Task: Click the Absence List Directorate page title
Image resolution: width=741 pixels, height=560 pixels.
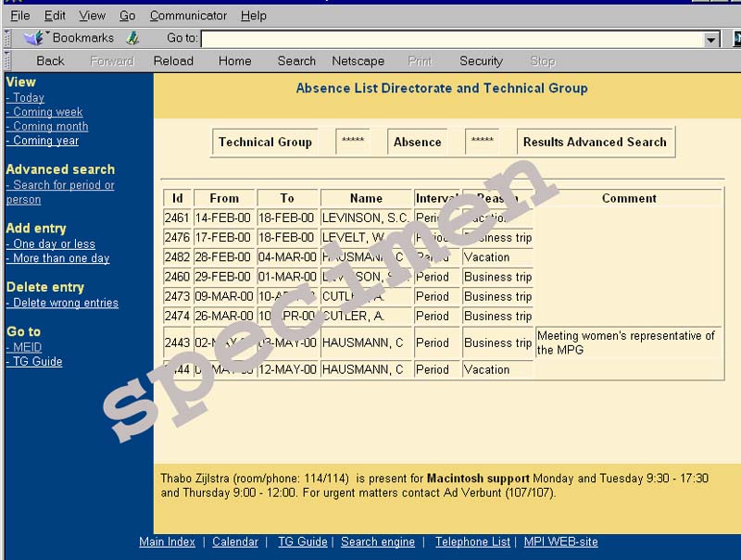Action: [442, 88]
